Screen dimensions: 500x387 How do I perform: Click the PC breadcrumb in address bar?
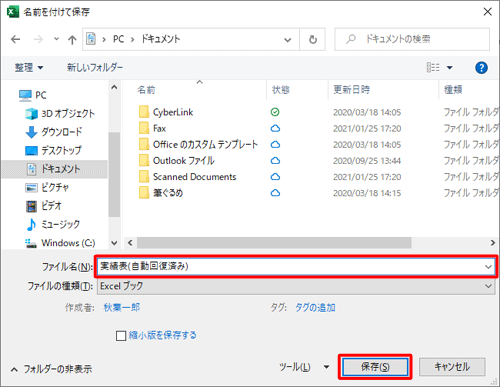118,39
